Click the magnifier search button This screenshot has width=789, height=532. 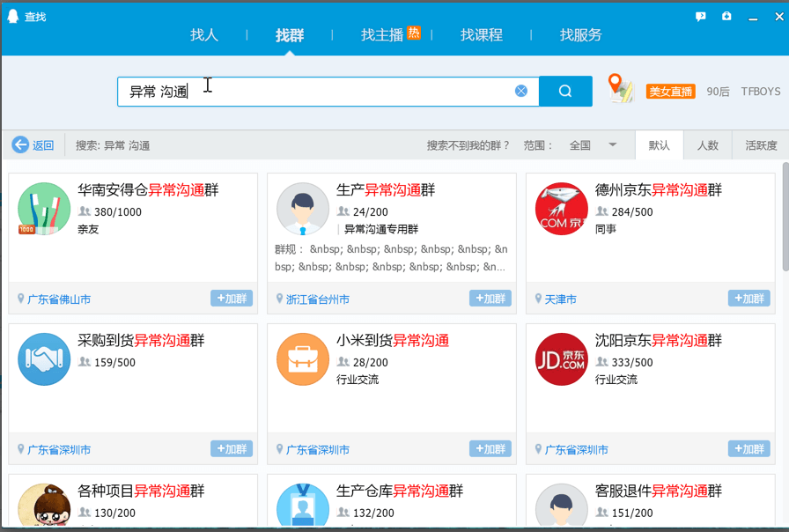[565, 91]
